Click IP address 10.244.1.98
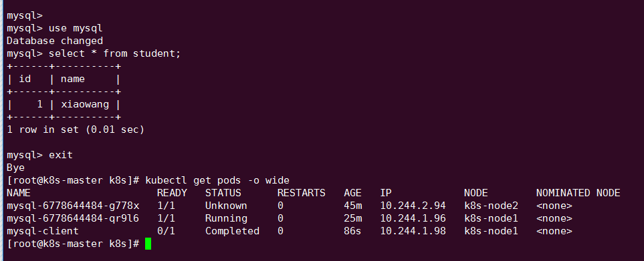Image resolution: width=644 pixels, height=261 pixels. (413, 231)
